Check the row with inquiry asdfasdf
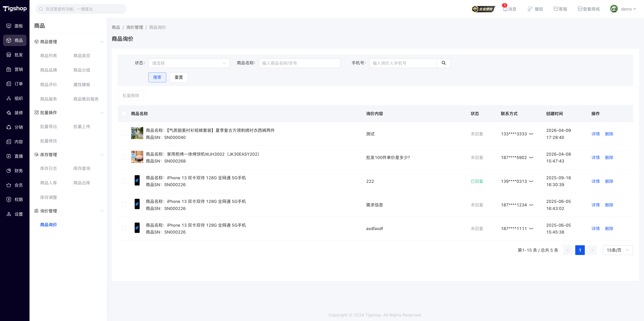The image size is (644, 321). point(124,229)
